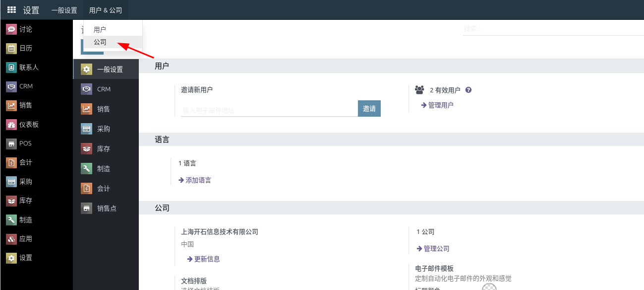Follow the 添加语言 link
The image size is (644, 290).
pyautogui.click(x=195, y=180)
